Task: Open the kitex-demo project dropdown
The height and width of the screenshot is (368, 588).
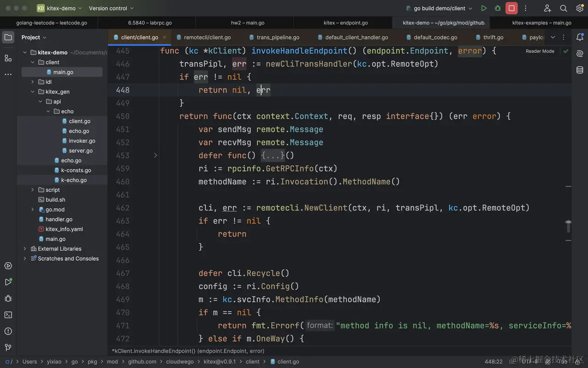Action: [x=60, y=8]
